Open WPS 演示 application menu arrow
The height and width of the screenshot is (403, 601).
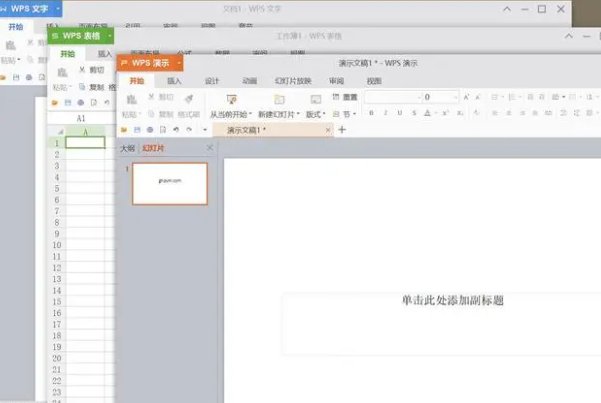click(179, 63)
